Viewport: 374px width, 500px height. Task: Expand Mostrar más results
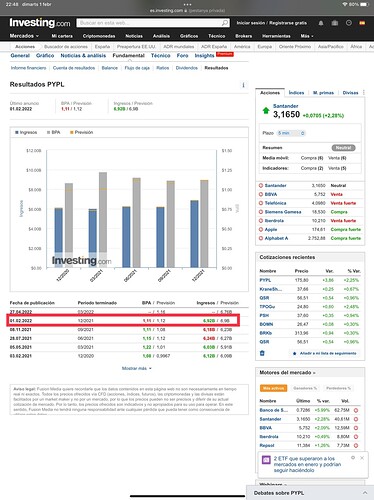(137, 368)
